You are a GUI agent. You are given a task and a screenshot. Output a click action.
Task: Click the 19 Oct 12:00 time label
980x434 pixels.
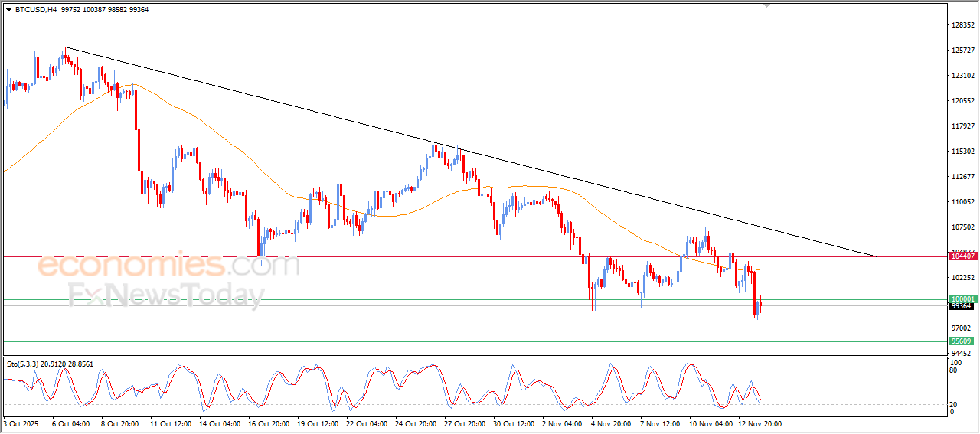point(318,423)
